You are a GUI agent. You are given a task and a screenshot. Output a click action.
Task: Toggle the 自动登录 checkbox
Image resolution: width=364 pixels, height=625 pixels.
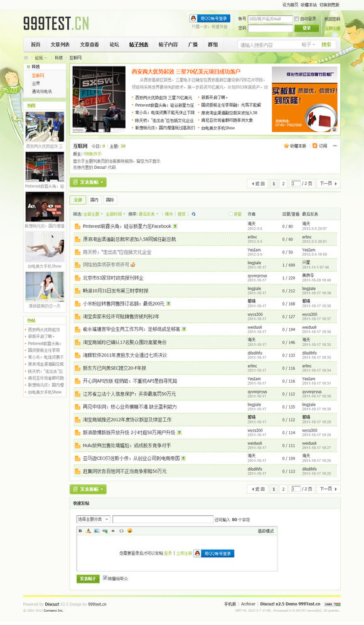pyautogui.click(x=296, y=19)
